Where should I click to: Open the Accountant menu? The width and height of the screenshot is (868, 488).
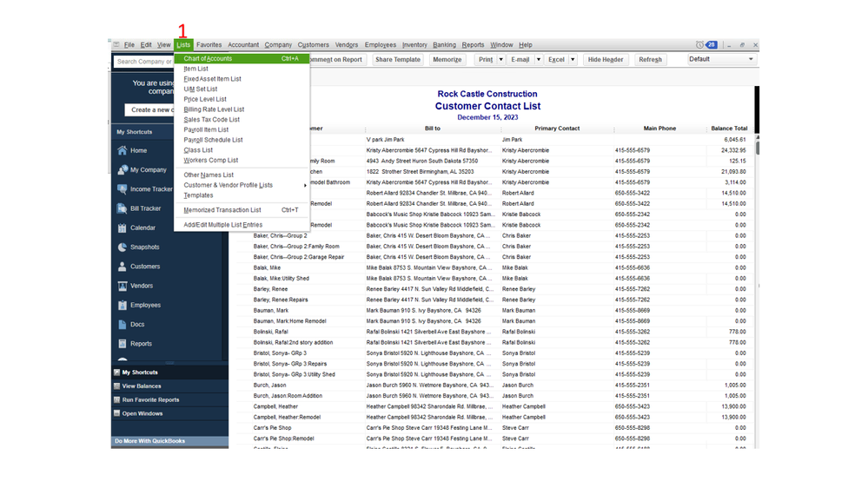coord(243,45)
